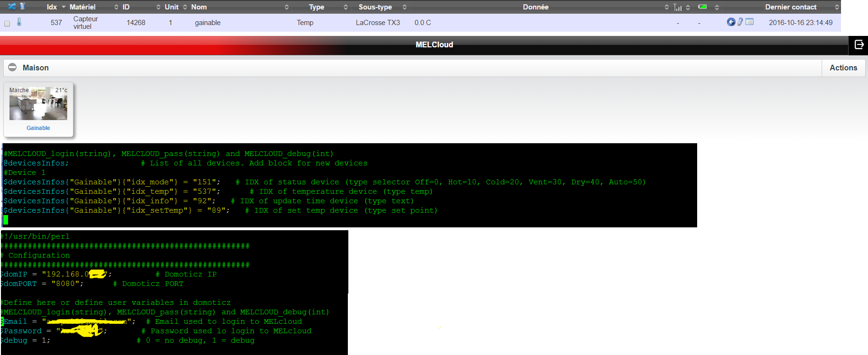Viewport: 868px width, 355px height.
Task: Open the Actions menu in MELCloud
Action: point(843,68)
